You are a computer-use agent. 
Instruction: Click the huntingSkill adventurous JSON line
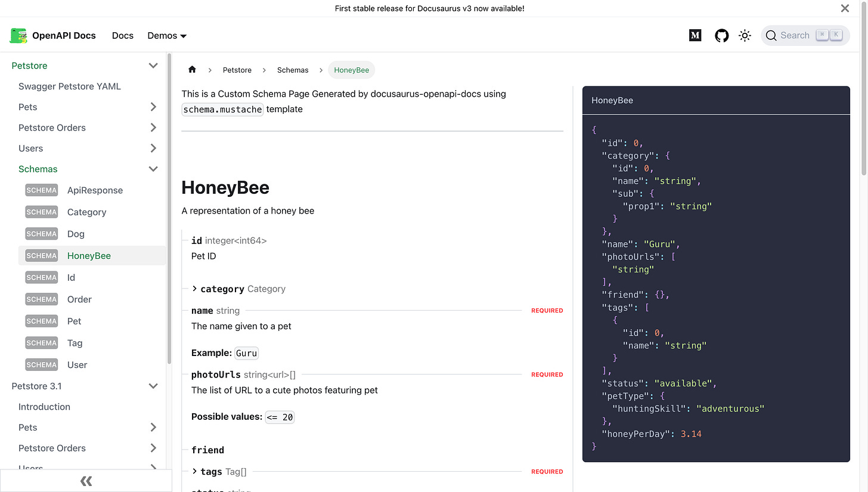(x=689, y=409)
